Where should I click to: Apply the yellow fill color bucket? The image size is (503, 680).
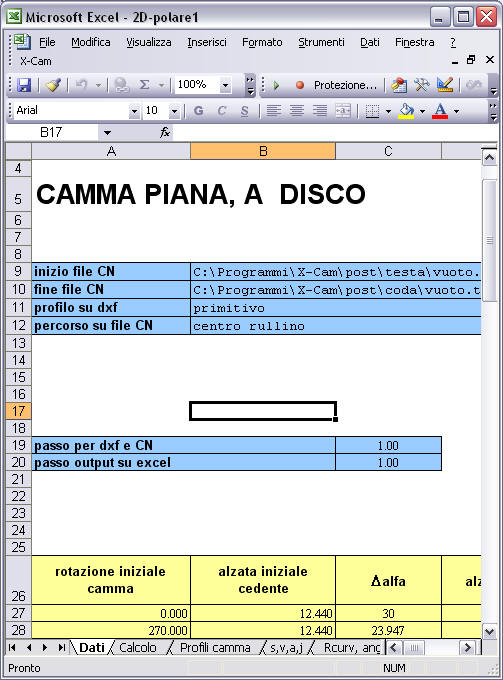coord(406,111)
